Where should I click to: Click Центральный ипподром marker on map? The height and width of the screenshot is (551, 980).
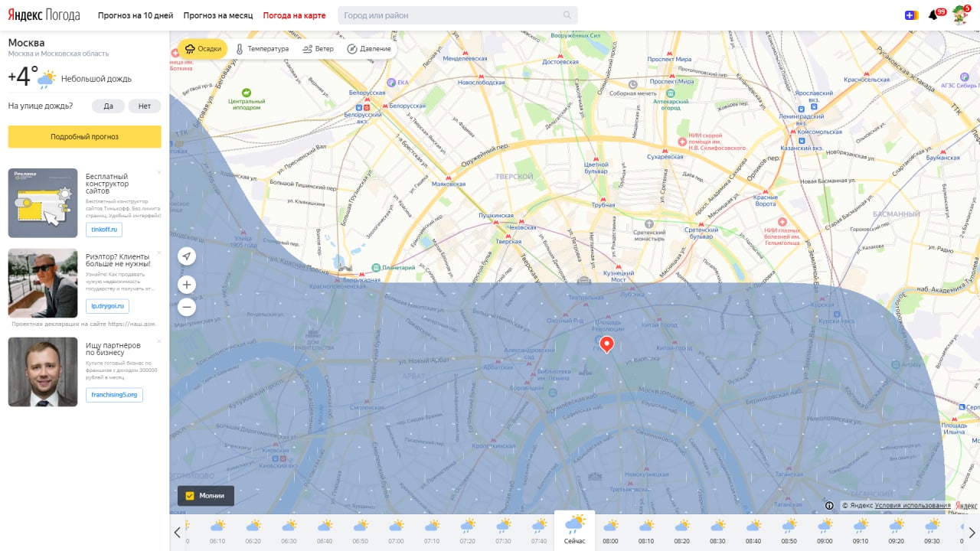[x=247, y=99]
